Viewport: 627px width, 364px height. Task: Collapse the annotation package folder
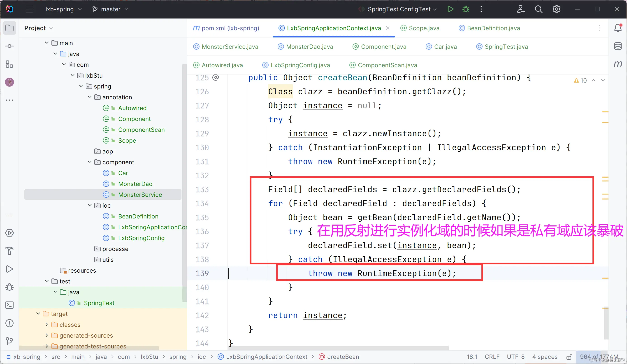(90, 97)
